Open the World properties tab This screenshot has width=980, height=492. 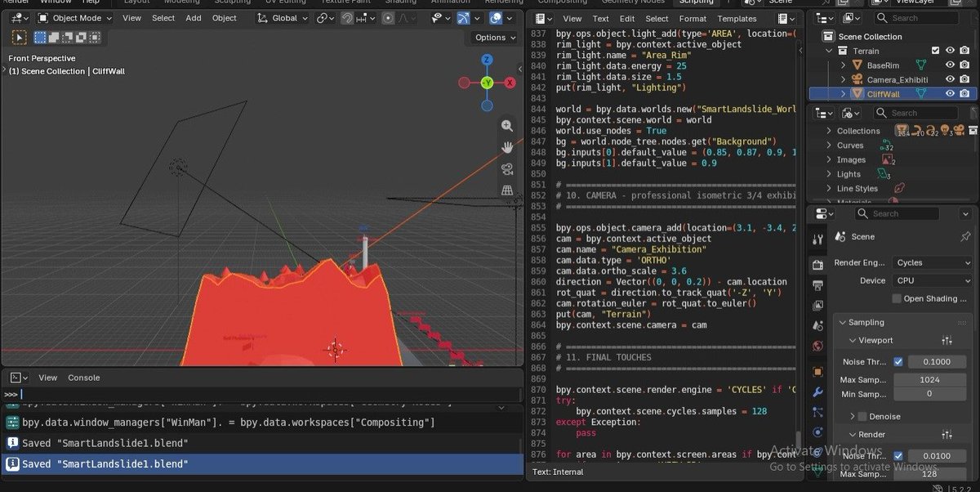pyautogui.click(x=818, y=347)
